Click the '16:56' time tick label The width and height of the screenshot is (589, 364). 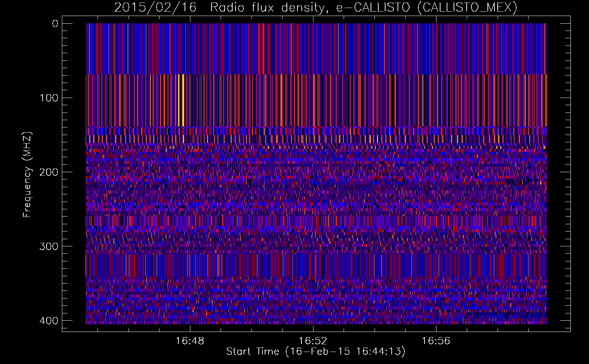click(436, 341)
